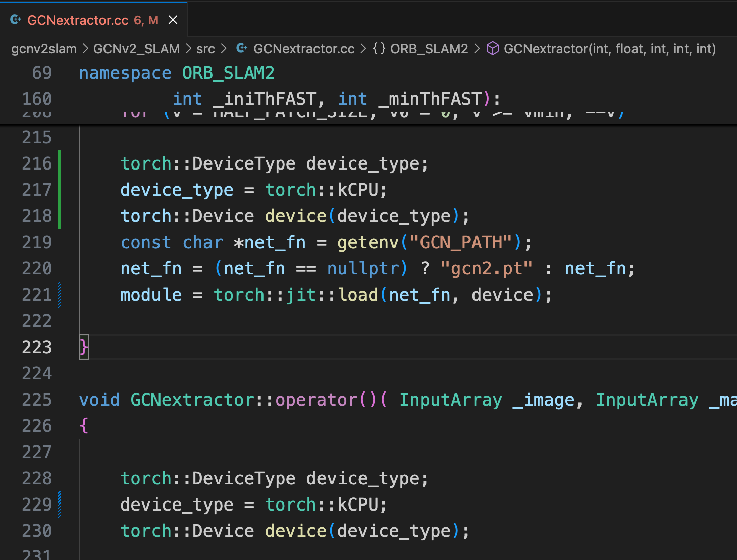Click sticky scroll line 69 namespace ORB_SLAM2

click(368, 73)
